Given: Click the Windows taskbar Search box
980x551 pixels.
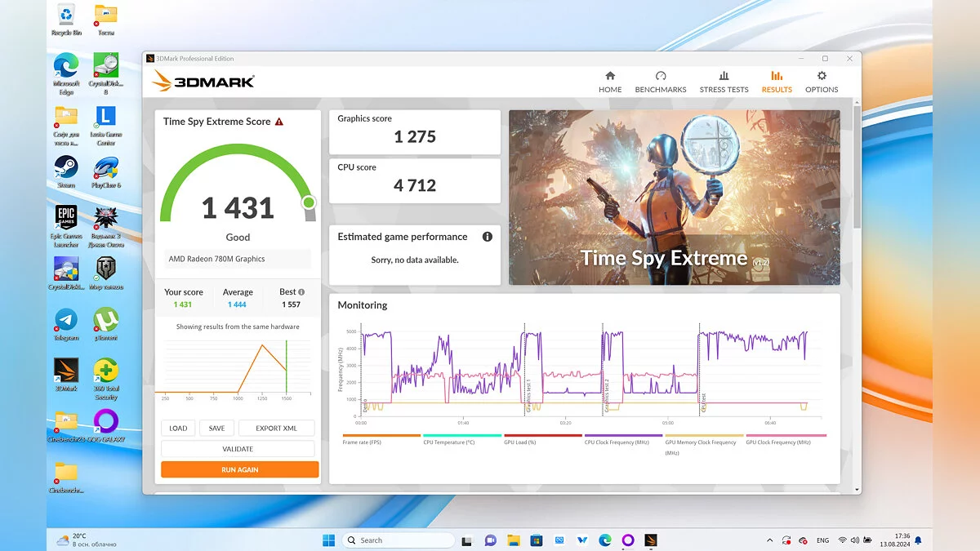Looking at the screenshot, I should pos(398,540).
